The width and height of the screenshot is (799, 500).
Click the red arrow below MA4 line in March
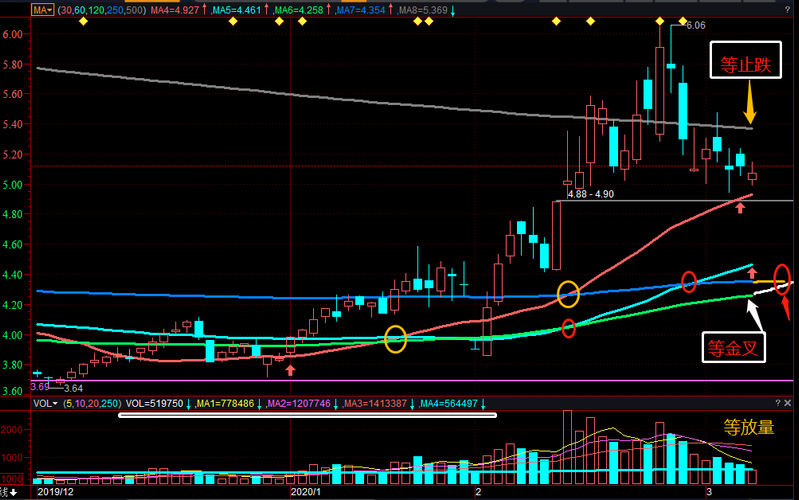[x=740, y=207]
